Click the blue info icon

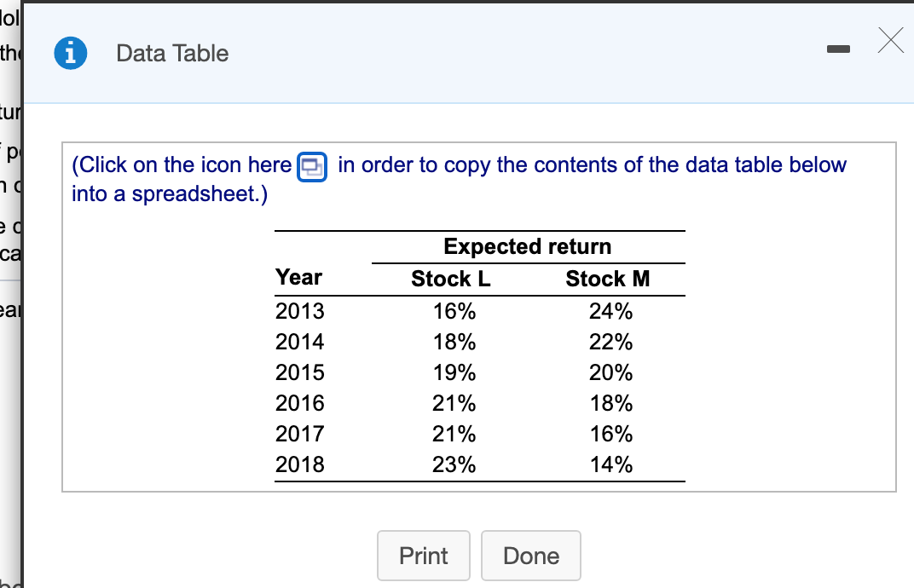pos(71,53)
